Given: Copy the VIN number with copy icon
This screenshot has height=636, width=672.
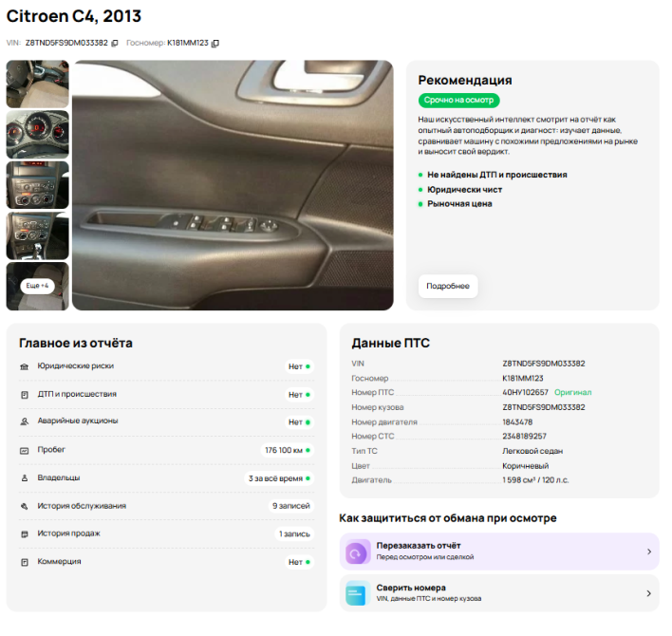Looking at the screenshot, I should pyautogui.click(x=115, y=44).
